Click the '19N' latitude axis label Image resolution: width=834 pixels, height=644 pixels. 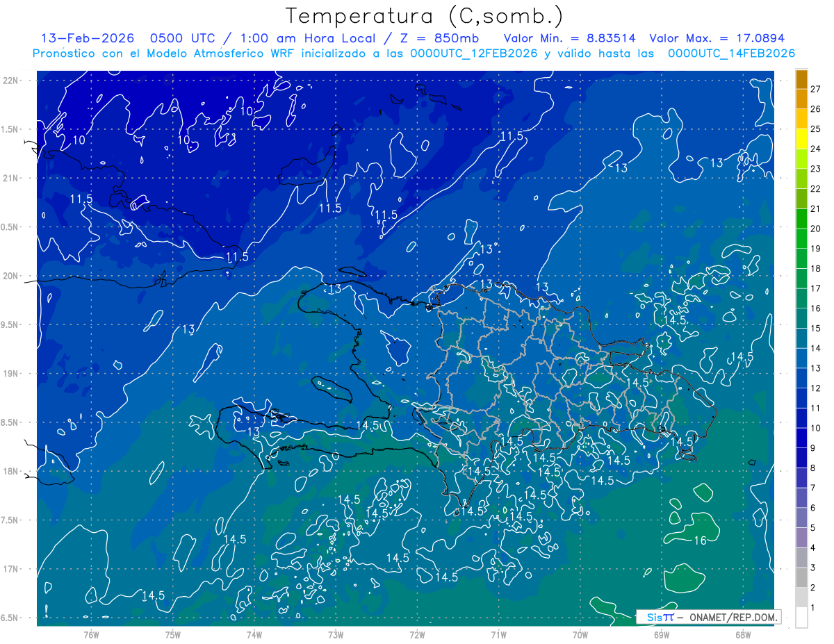10,374
